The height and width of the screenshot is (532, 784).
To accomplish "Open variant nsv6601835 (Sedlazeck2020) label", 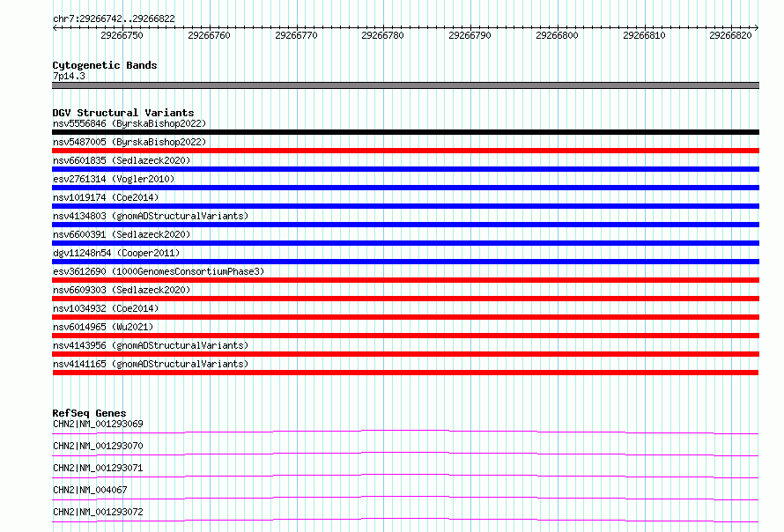I will pos(122,160).
